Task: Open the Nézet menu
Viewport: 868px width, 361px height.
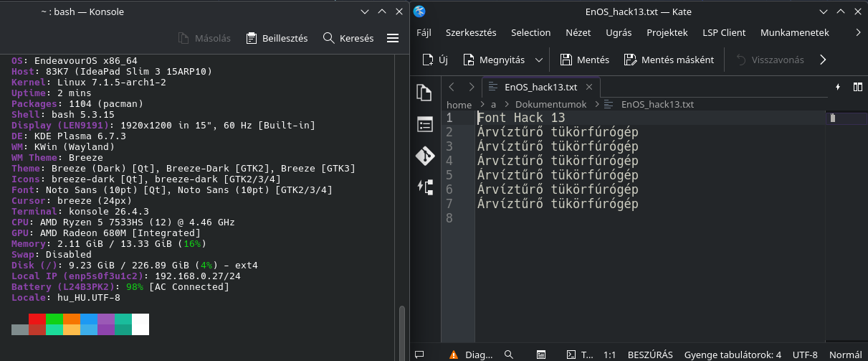Action: tap(578, 32)
